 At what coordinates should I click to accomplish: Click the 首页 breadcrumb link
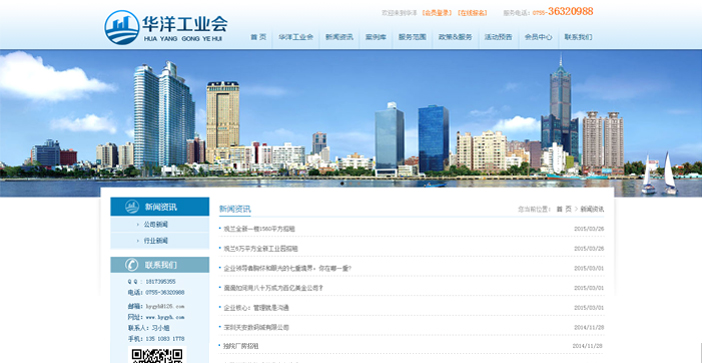tap(564, 209)
